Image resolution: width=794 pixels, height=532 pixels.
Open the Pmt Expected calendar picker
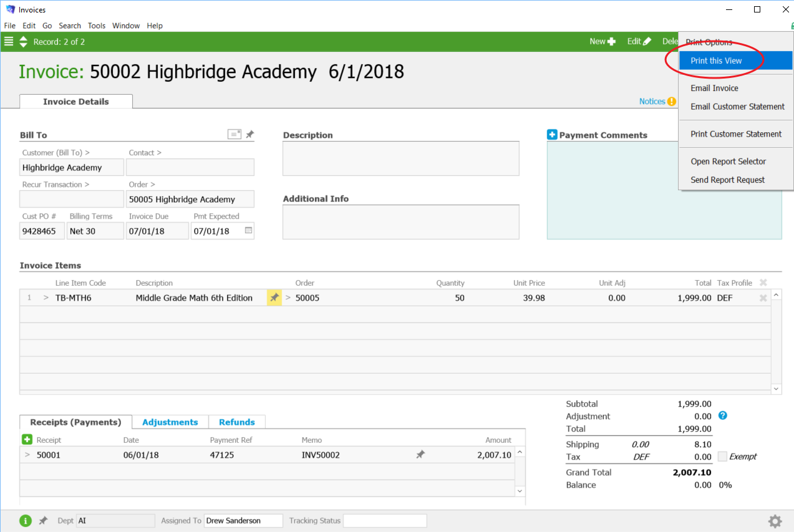click(x=248, y=231)
